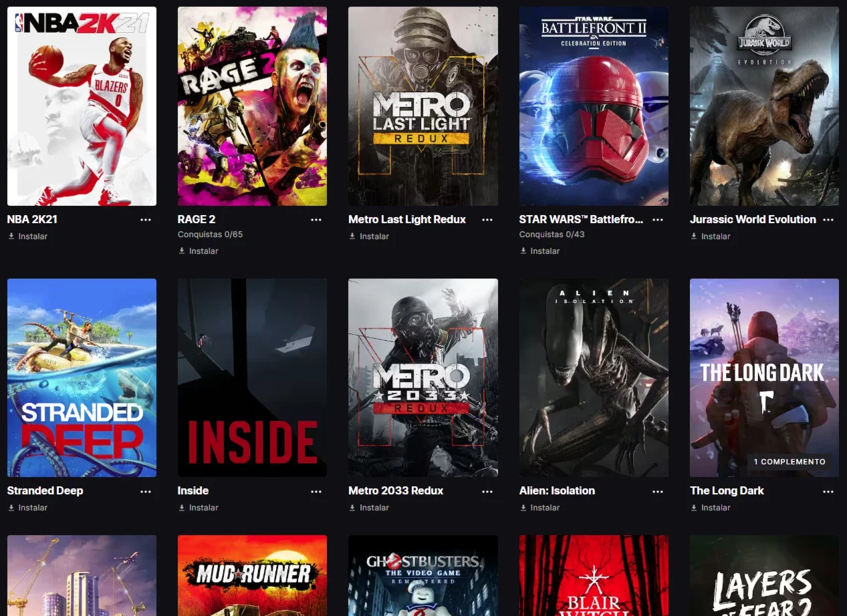The height and width of the screenshot is (616, 847).
Task: Click Instalar under Alien: Isolation
Action: click(x=539, y=508)
